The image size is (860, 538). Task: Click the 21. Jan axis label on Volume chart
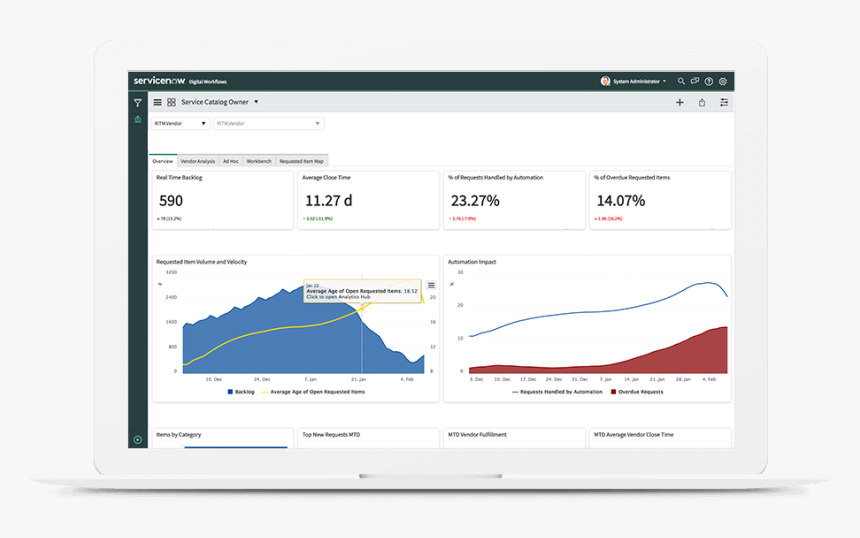point(358,379)
